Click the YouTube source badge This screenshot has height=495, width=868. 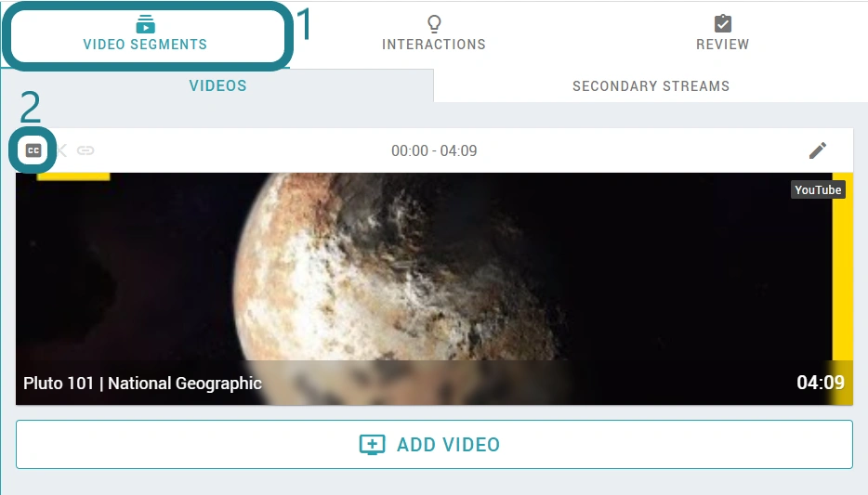coord(818,189)
